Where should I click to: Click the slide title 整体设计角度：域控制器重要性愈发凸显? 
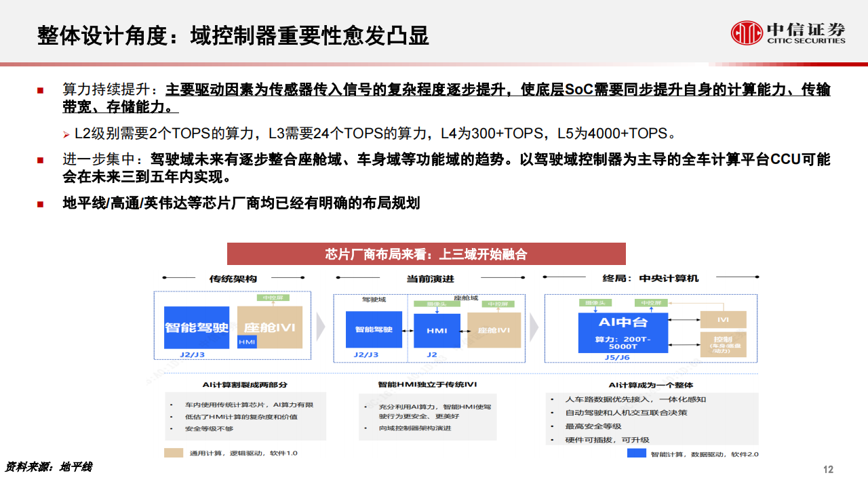[233, 35]
